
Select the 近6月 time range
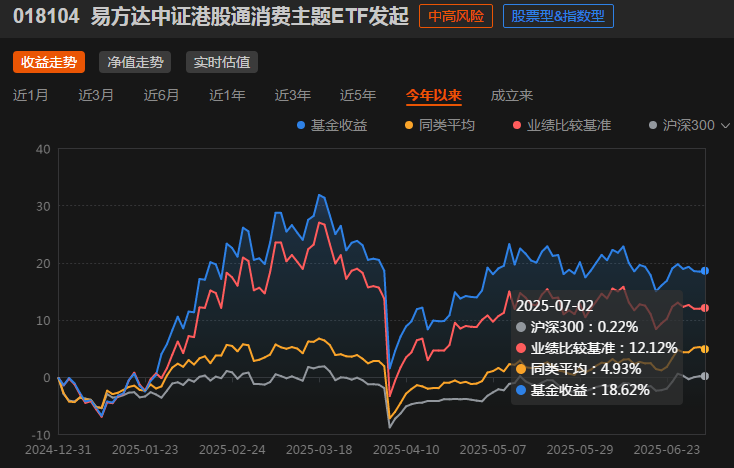point(161,95)
